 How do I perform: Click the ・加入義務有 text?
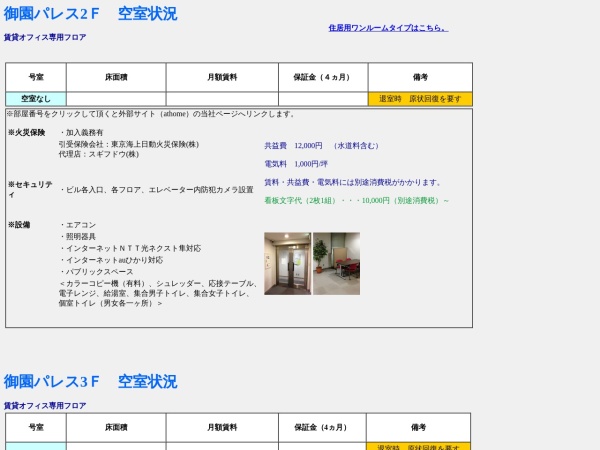click(x=81, y=133)
